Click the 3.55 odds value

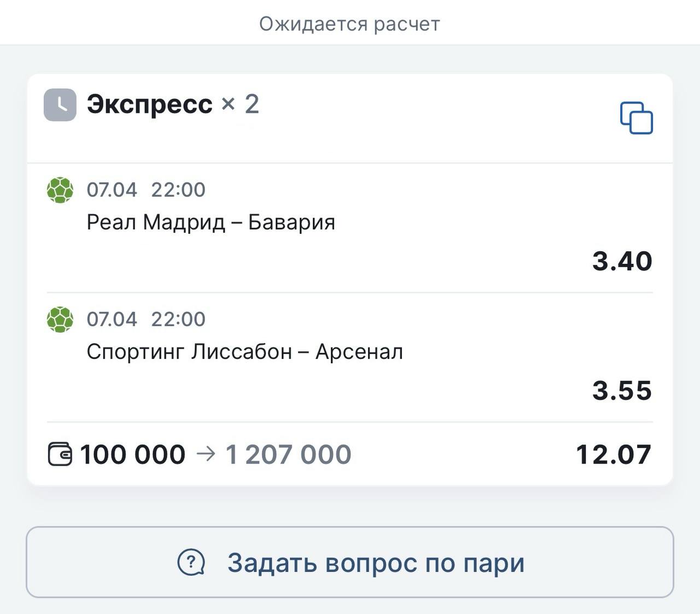(x=622, y=390)
